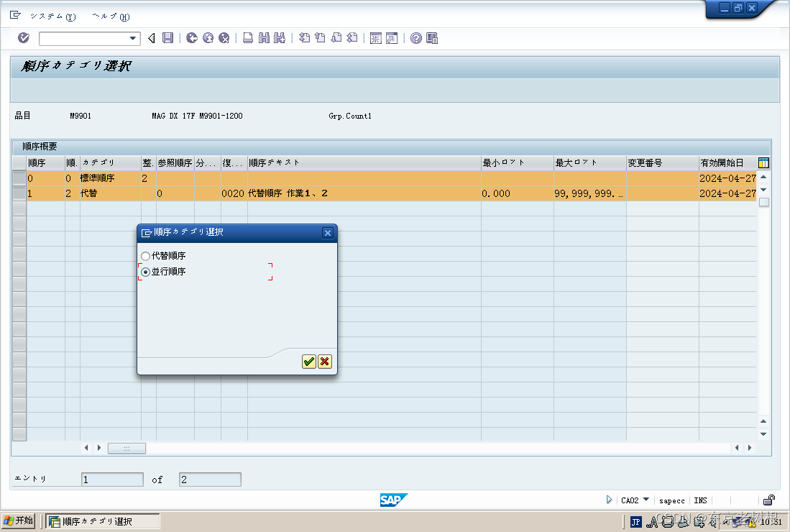
Task: Confirm the dialog with the green checkmark
Action: 309,362
